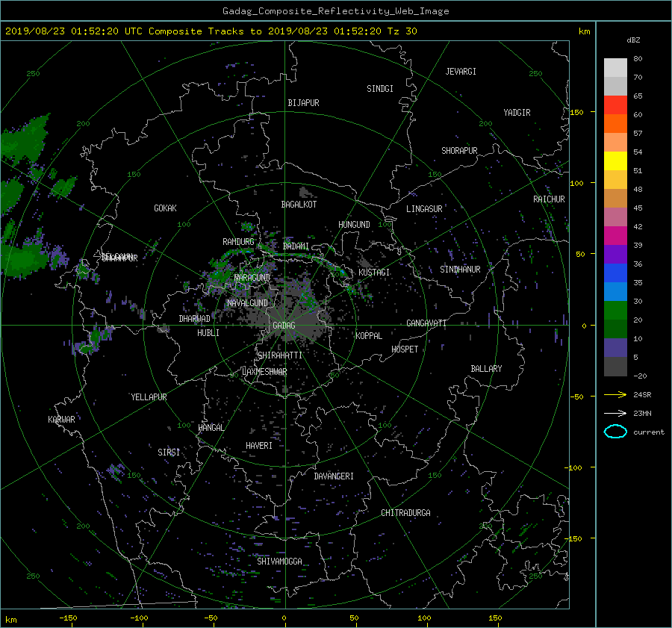Click the 23MN legend text
Screen dimensions: 672x628
point(642,414)
